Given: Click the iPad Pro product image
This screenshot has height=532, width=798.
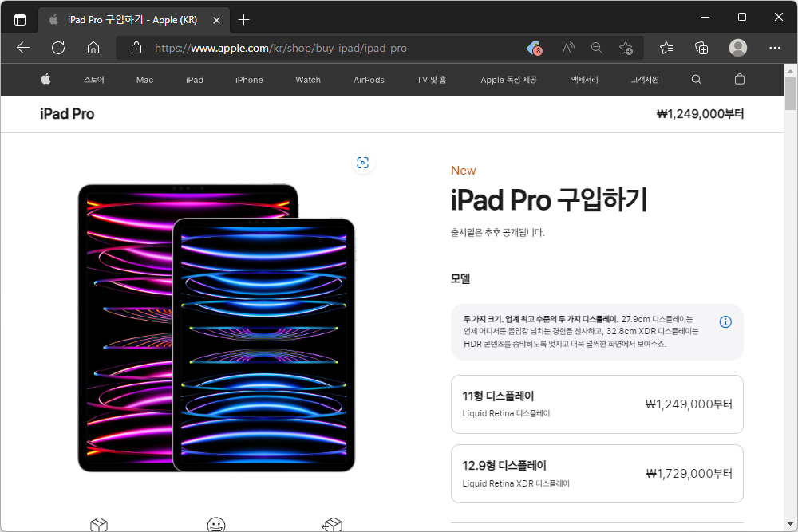Looking at the screenshot, I should coord(216,328).
